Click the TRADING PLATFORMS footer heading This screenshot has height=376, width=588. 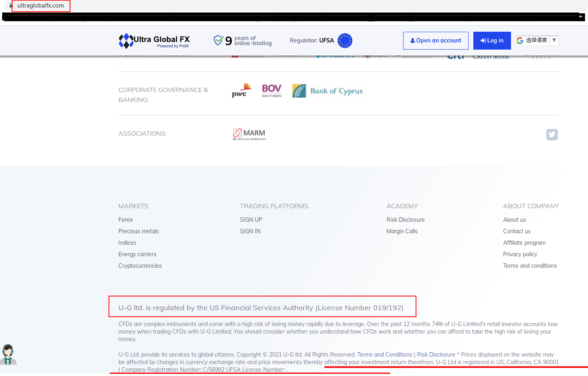tap(274, 206)
